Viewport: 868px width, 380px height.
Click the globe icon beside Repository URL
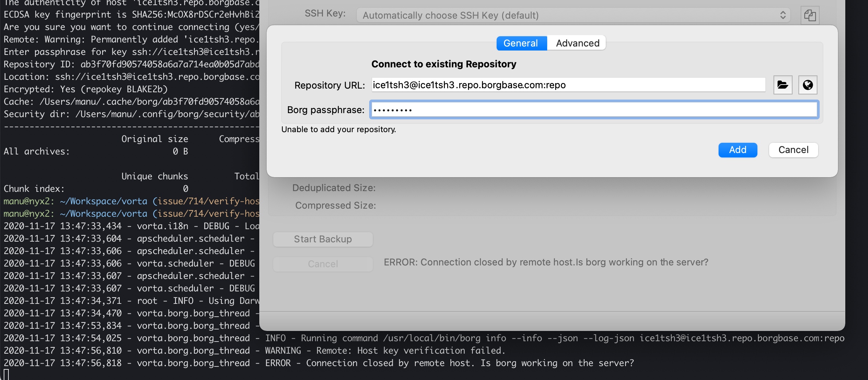click(x=808, y=85)
